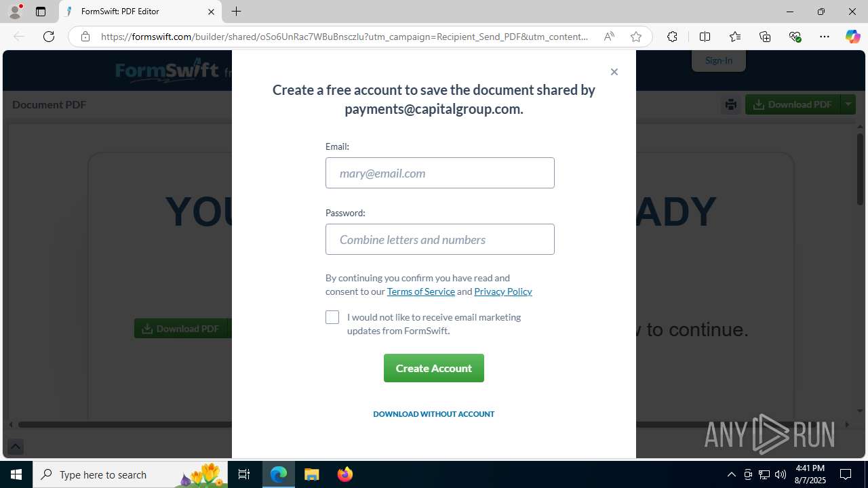Click Download Without Account link
This screenshot has height=488, width=868.
[434, 414]
